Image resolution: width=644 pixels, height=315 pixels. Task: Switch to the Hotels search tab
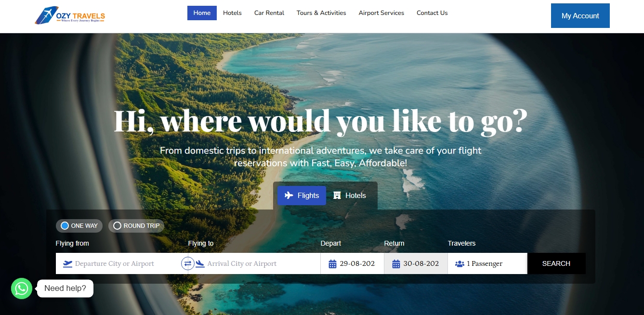tap(350, 196)
